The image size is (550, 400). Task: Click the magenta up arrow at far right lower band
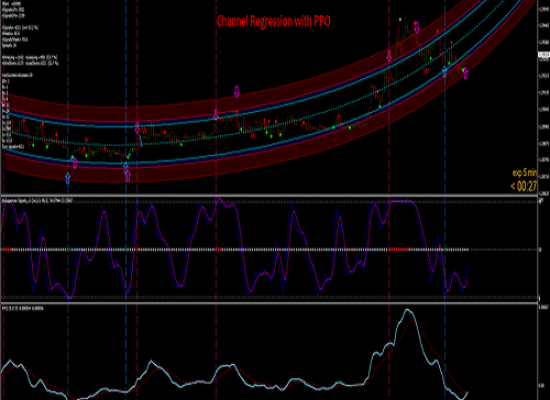tap(465, 74)
